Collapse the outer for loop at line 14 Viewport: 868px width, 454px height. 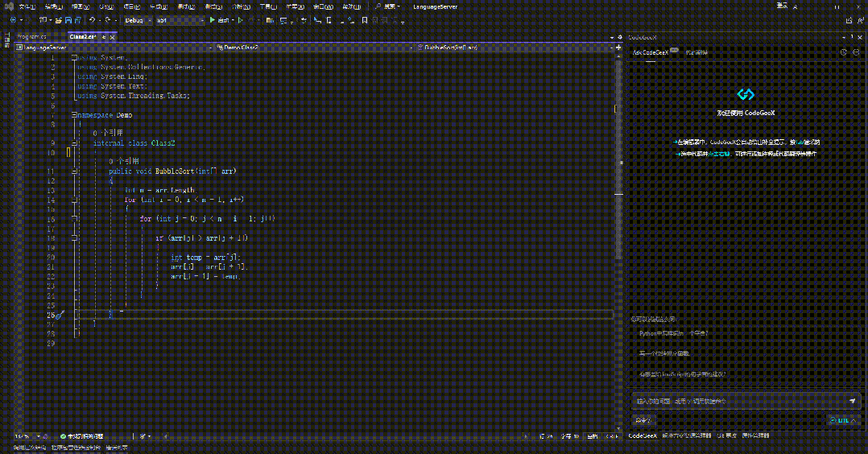(74, 200)
